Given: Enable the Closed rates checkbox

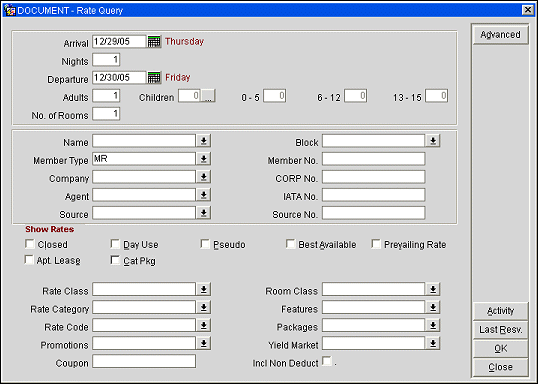Looking at the screenshot, I should 30,244.
